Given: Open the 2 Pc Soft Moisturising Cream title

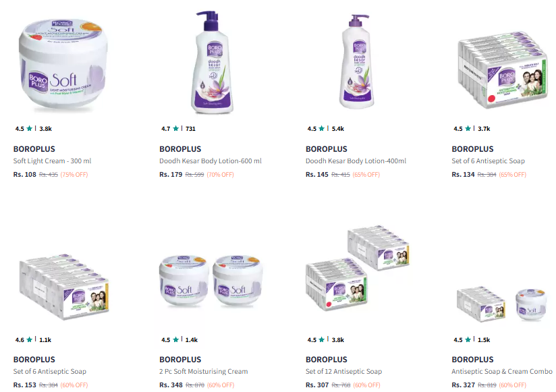Looking at the screenshot, I should pos(204,372).
